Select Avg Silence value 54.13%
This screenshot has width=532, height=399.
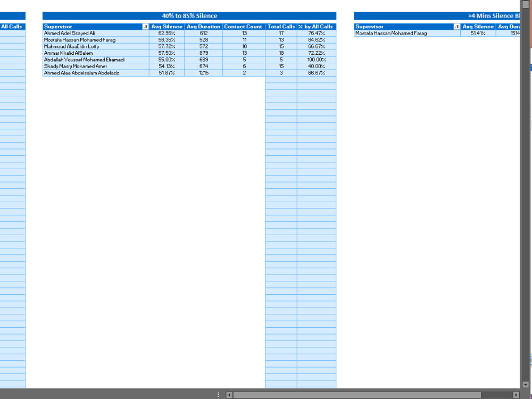pos(167,66)
